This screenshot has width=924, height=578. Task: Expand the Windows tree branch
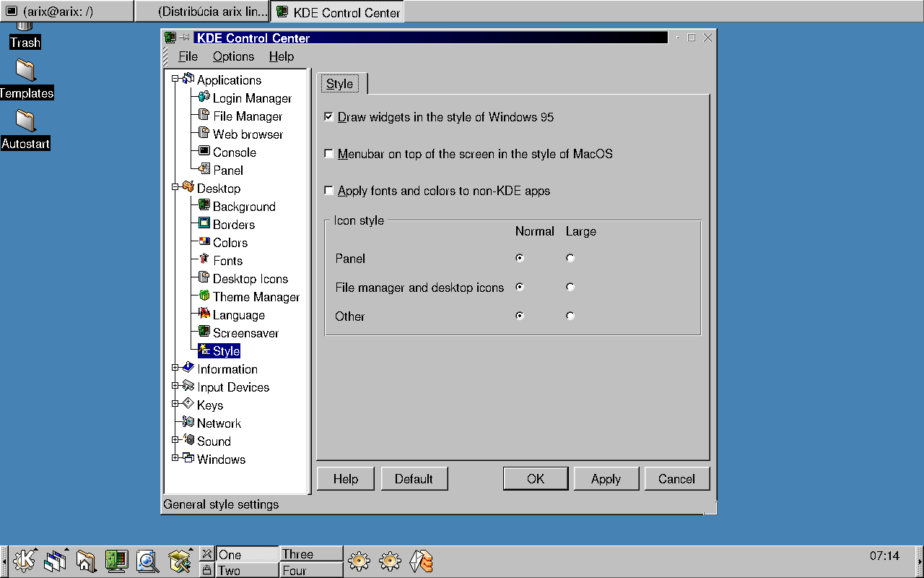point(175,458)
